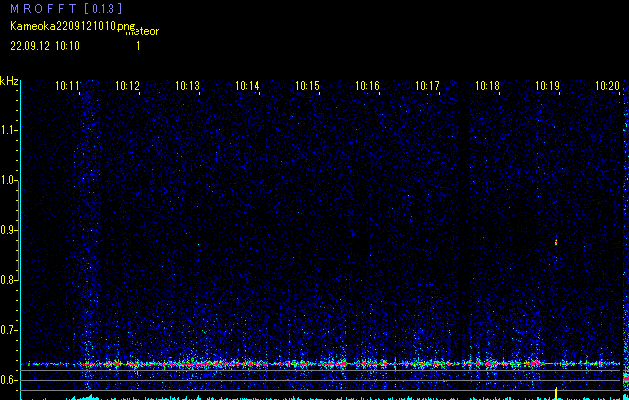This screenshot has width=629, height=400.
Task: Click the "meteor" label in the header
Action: 142,31
